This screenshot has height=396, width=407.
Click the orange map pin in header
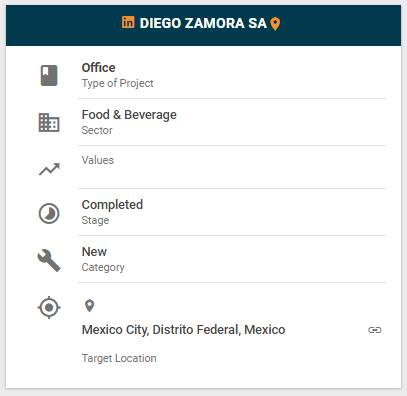coord(275,24)
